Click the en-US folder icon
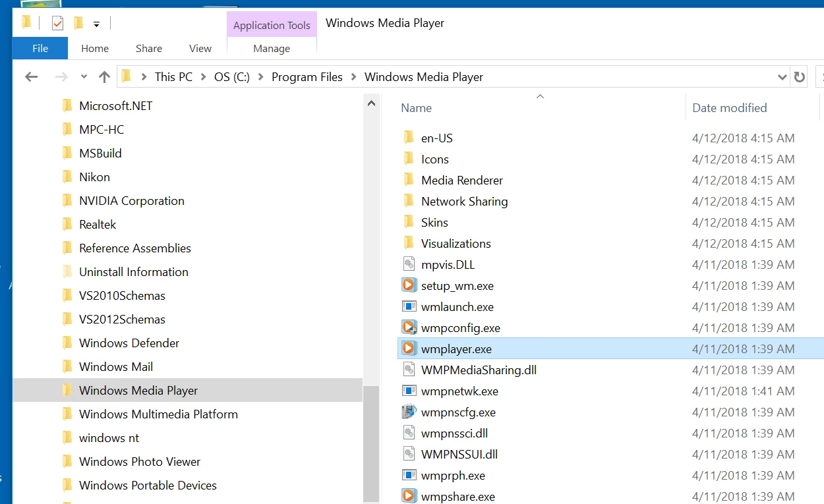This screenshot has width=824, height=504. tap(409, 138)
